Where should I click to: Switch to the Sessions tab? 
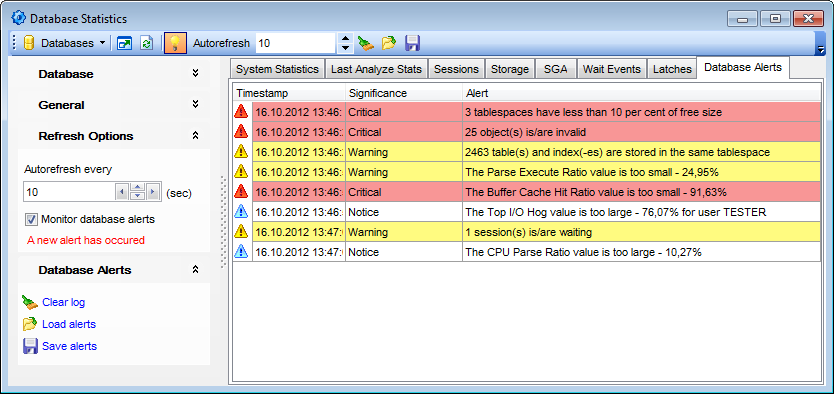click(456, 69)
